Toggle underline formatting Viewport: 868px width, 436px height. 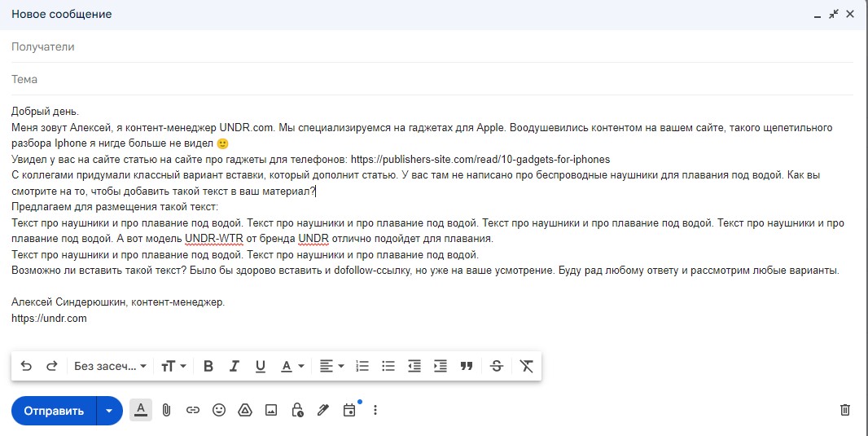coord(261,367)
